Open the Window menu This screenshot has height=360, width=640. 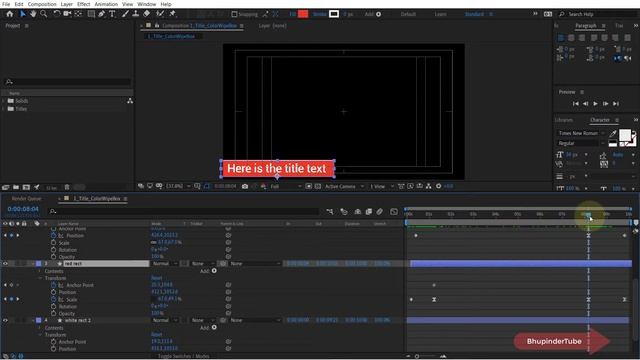[147, 4]
